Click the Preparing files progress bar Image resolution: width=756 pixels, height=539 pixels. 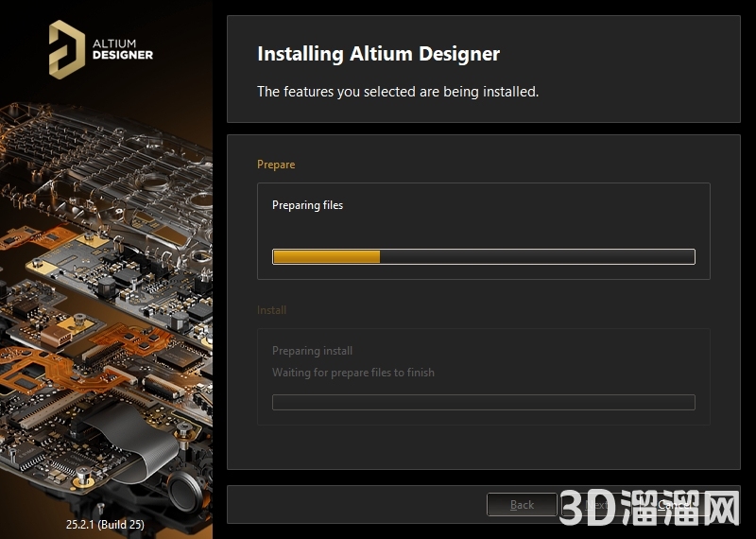484,256
